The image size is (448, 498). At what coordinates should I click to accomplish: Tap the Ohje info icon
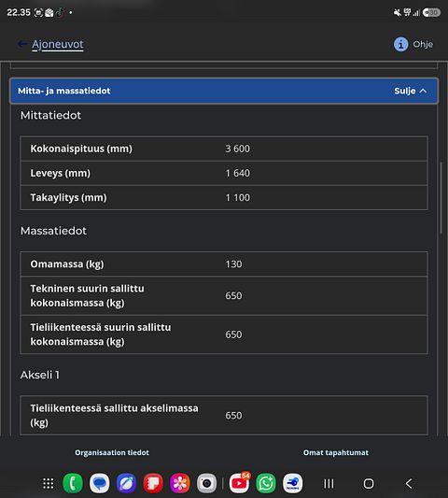[x=400, y=44]
